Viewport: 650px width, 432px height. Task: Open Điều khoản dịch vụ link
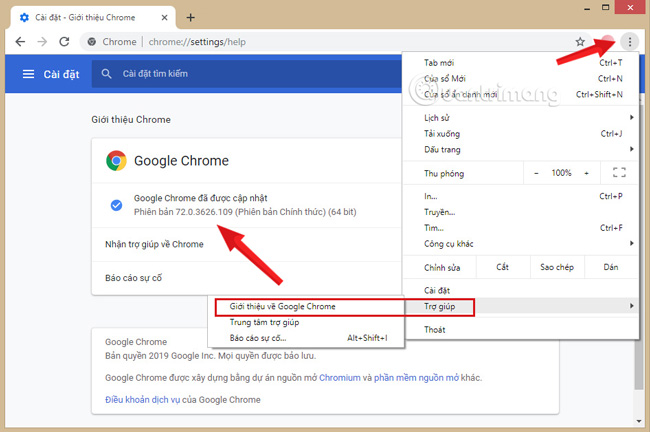click(143, 400)
